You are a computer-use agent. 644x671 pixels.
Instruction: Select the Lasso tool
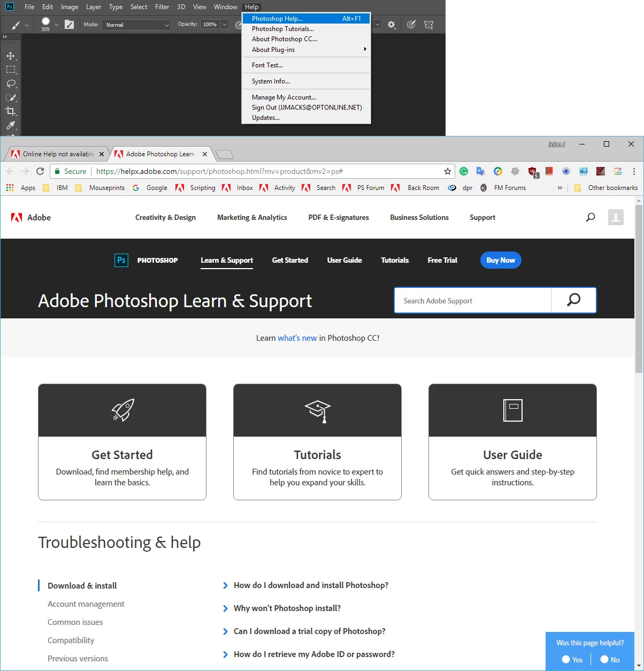click(x=11, y=84)
